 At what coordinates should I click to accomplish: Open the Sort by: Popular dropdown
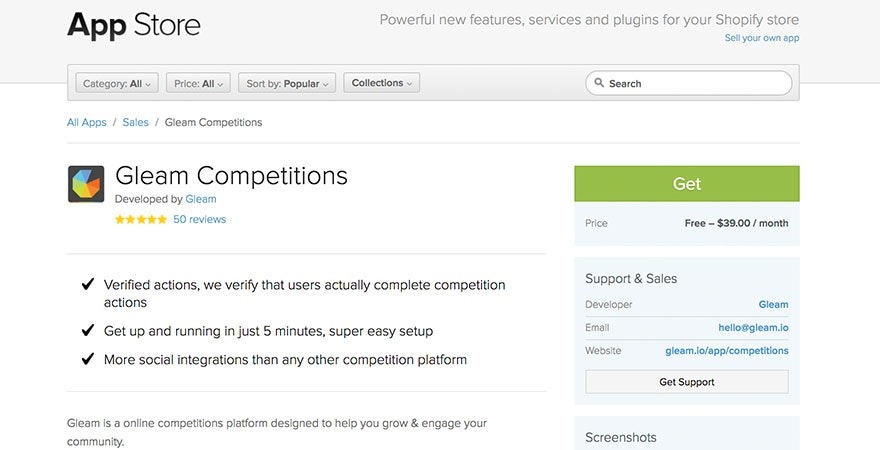tap(288, 84)
